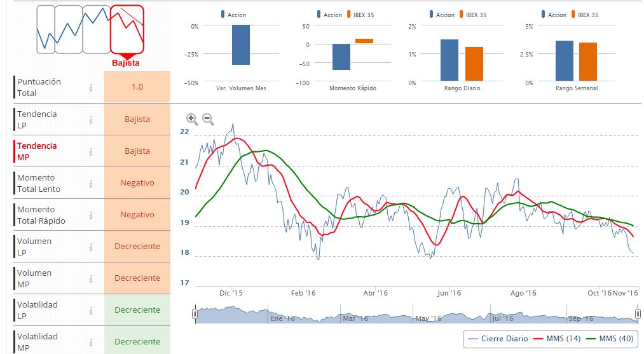Click the blue Var. Volumen Mes bar
This screenshot has width=644, height=354.
tap(240, 44)
